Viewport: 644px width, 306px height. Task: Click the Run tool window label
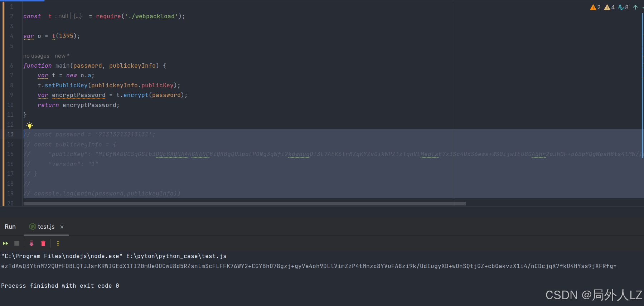10,227
